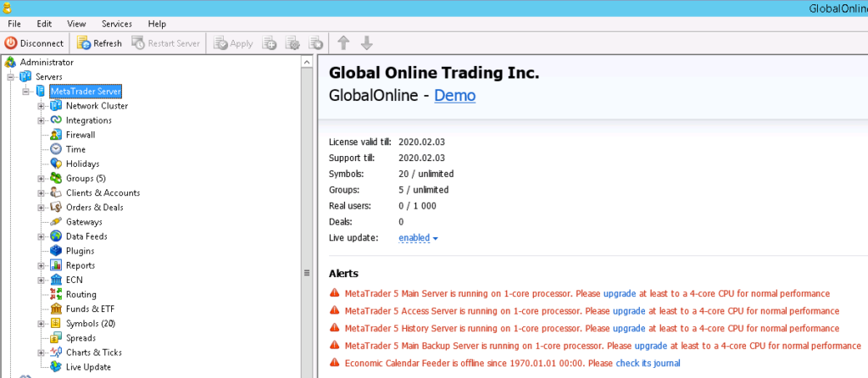This screenshot has width=868, height=378.
Task: Open Routing icon in tree
Action: tap(56, 294)
